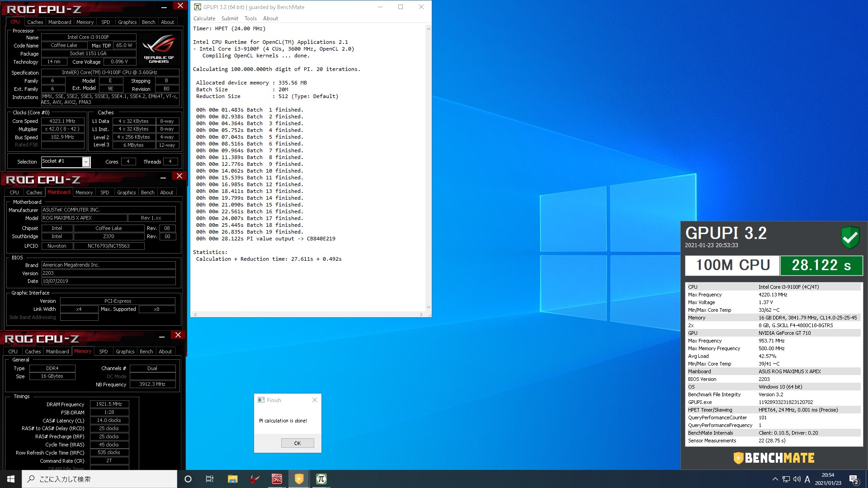Maximize the GPUPI window
868x488 pixels.
click(401, 7)
